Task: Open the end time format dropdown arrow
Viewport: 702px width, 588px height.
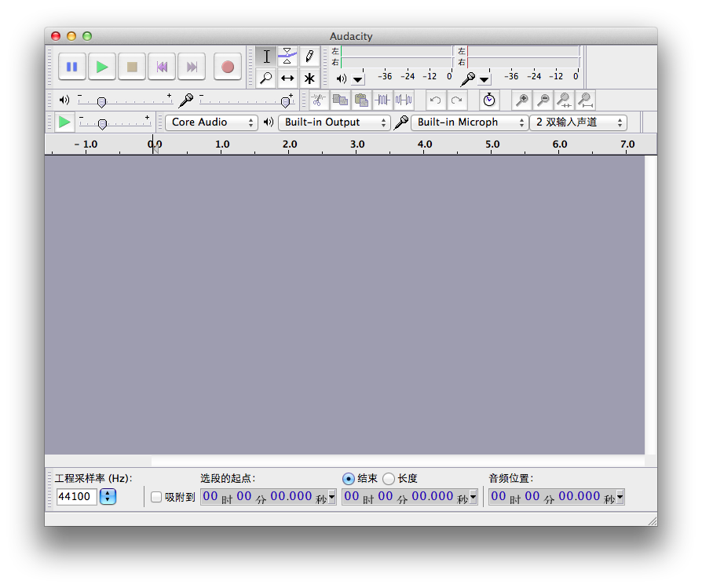Action: pyautogui.click(x=473, y=497)
